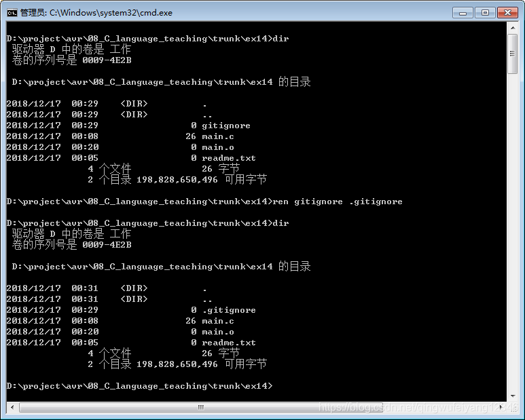Maximize the cmd.exe window
Screen dimensions: 525x420
click(x=485, y=13)
